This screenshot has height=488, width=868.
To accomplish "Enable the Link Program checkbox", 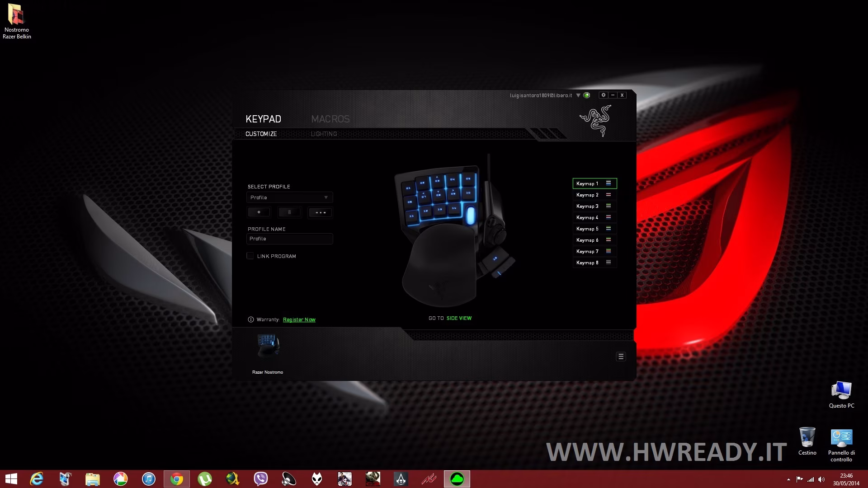I will coord(250,256).
